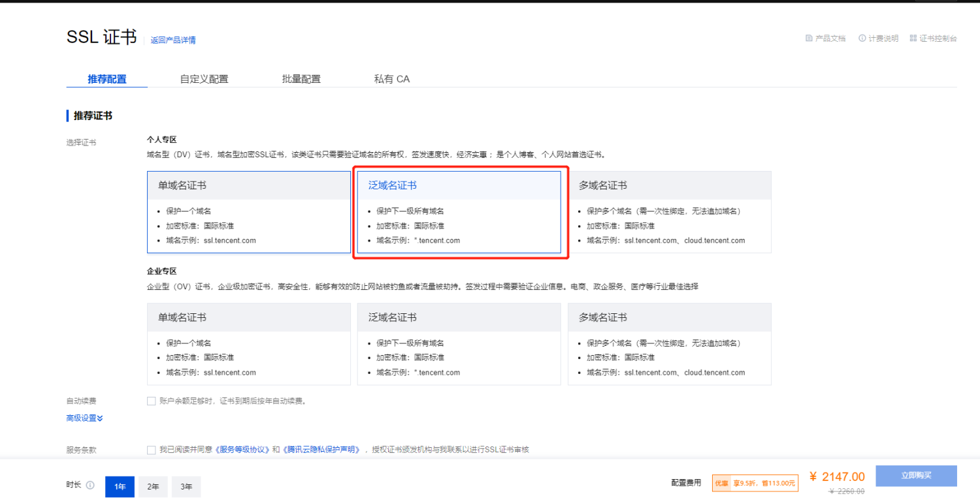Open the 批量配置 tab
Image resolution: width=980 pixels, height=498 pixels.
click(x=301, y=79)
